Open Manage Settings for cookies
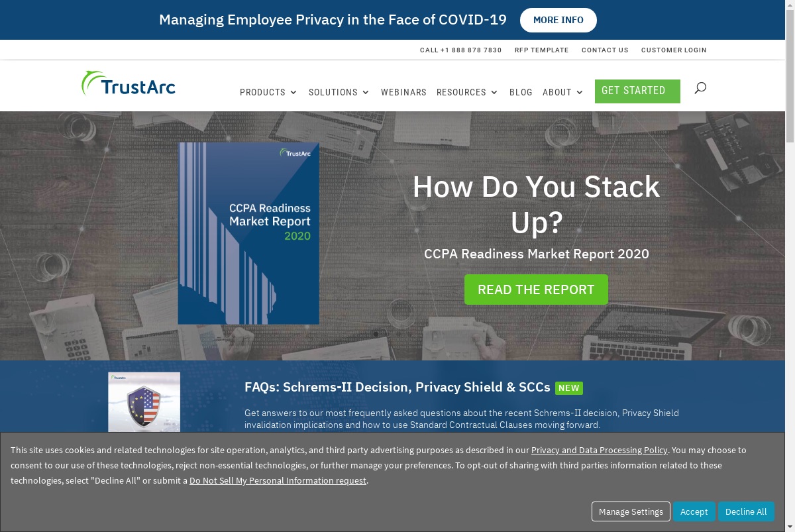Screen dimensions: 795x532 click(631, 511)
